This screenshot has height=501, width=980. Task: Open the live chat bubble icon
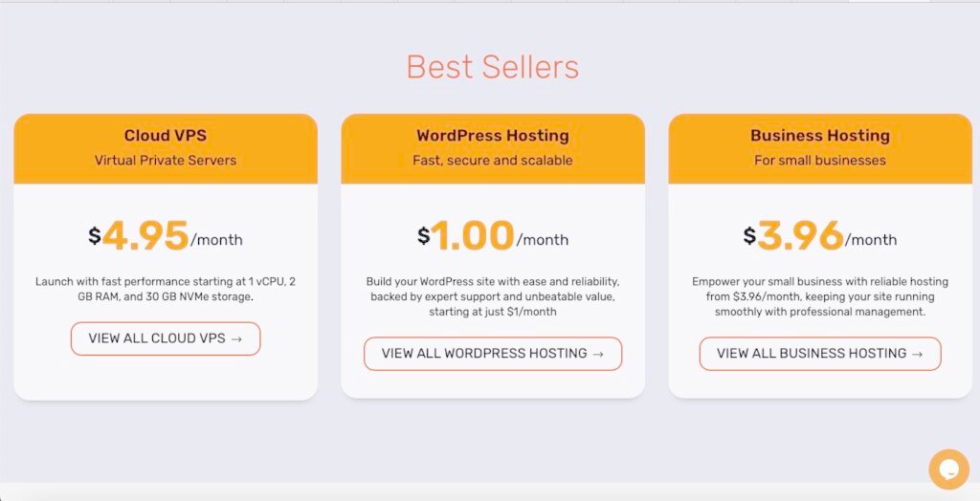pyautogui.click(x=948, y=469)
